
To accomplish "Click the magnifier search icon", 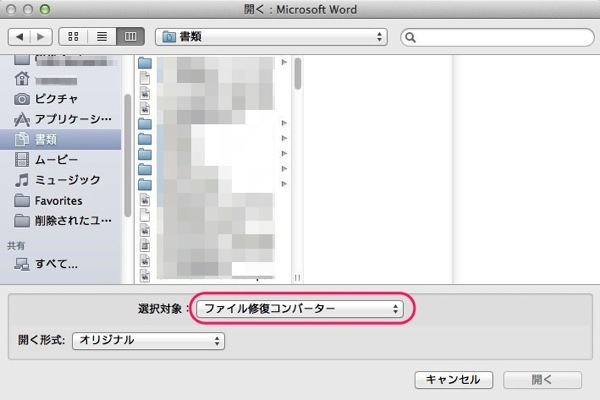I will 410,37.
